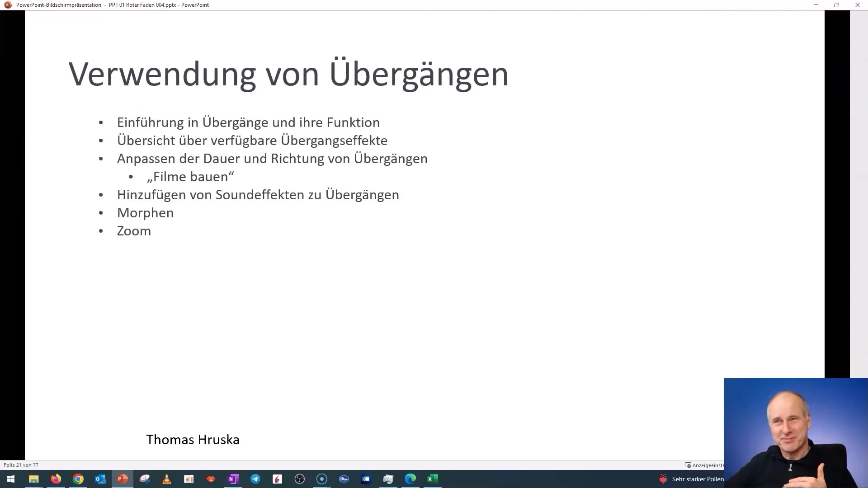
Task: Click the PowerPoint logo in title bar
Action: point(8,5)
